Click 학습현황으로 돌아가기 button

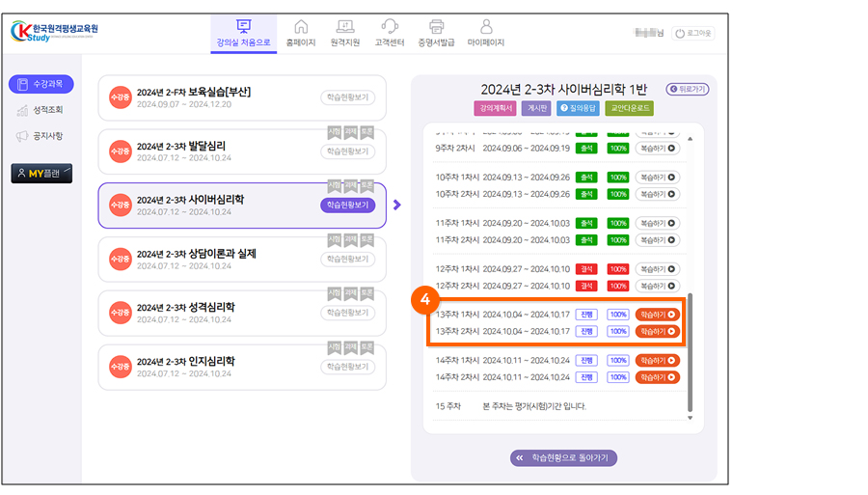(x=563, y=458)
